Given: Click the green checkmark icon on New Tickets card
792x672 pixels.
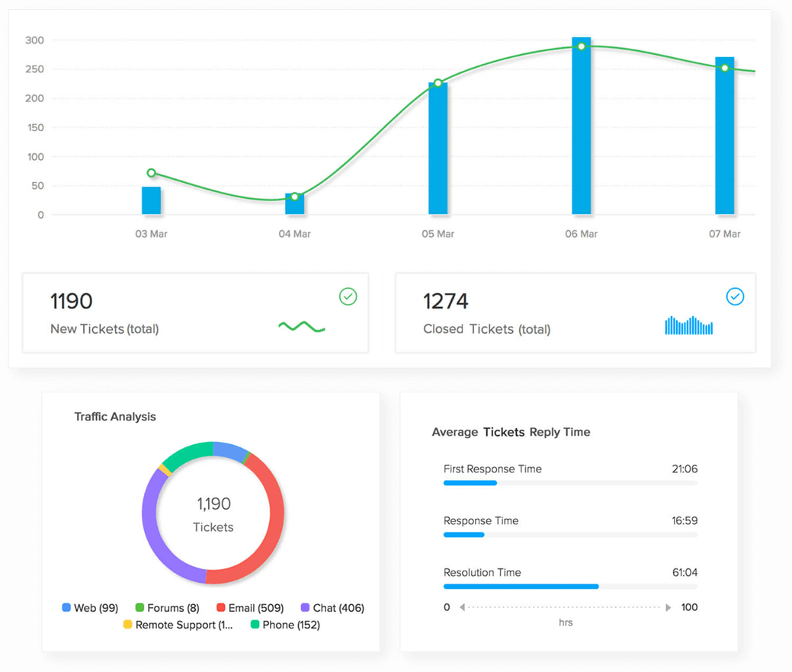Looking at the screenshot, I should pos(348,296).
